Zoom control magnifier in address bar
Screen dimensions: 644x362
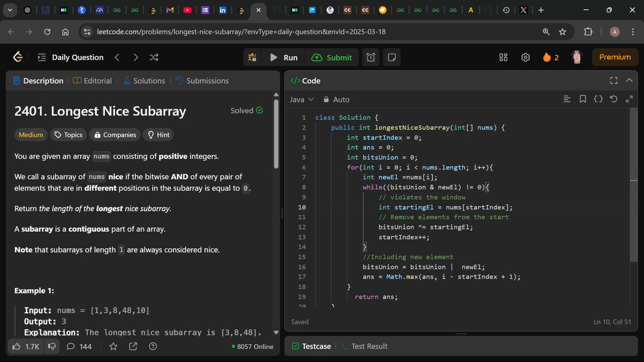[546, 32]
